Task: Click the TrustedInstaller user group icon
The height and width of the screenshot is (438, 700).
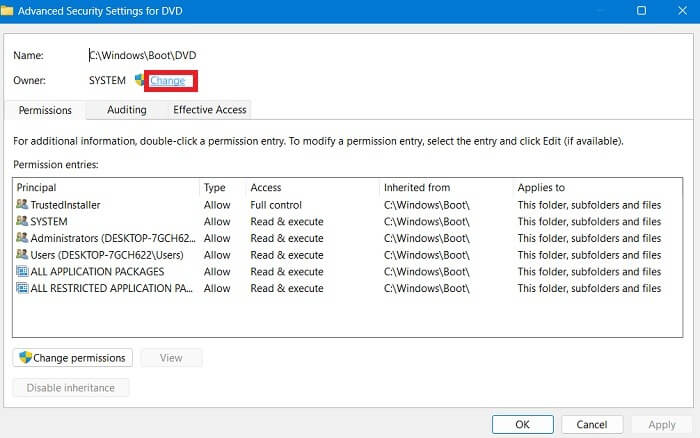Action: click(x=22, y=204)
